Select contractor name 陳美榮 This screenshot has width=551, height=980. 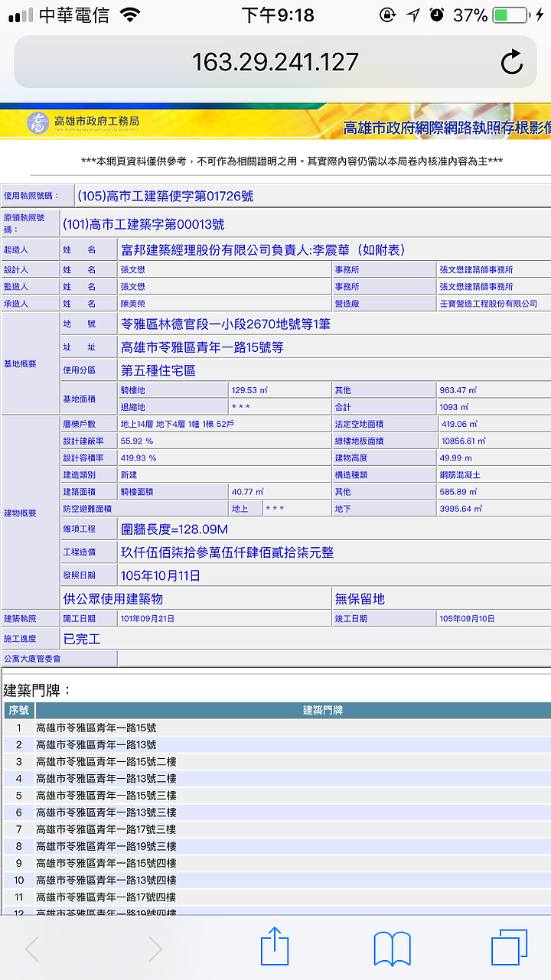(x=132, y=304)
